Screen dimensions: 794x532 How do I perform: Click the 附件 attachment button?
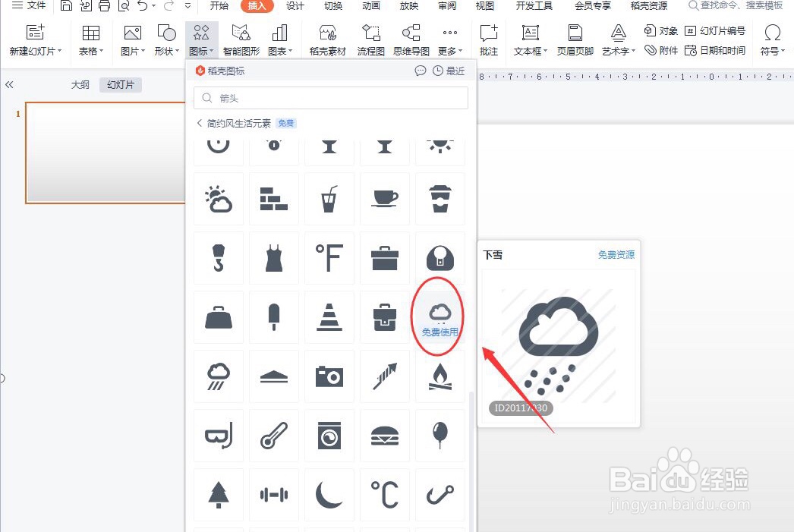pyautogui.click(x=661, y=50)
